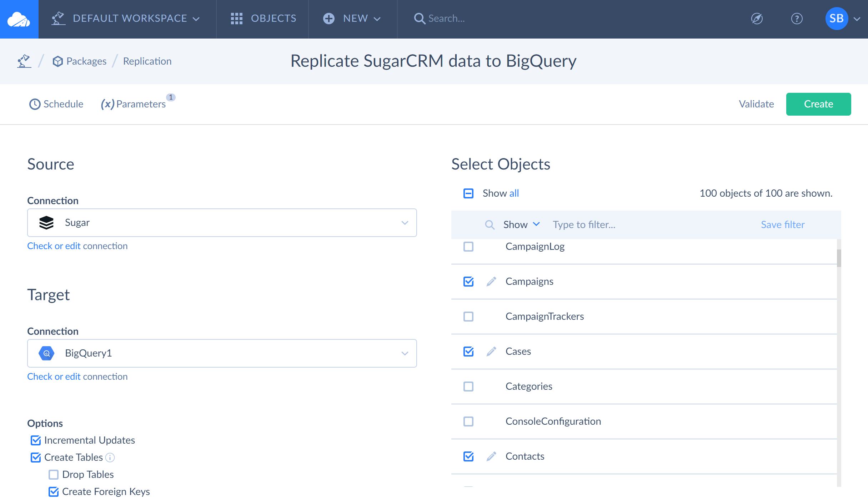Open the Parameters panel
The height and width of the screenshot is (500, 868).
134,104
